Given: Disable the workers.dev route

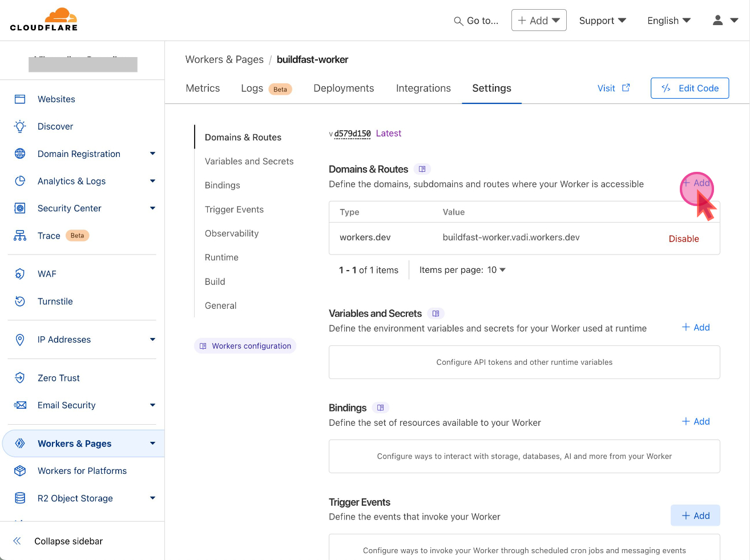Looking at the screenshot, I should coord(684,239).
